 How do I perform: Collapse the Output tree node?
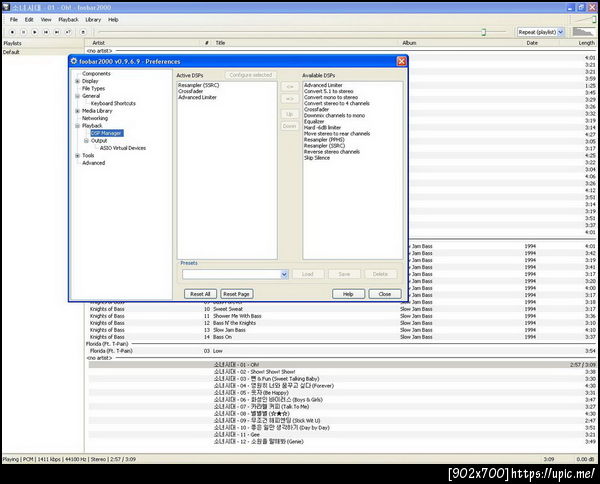[x=86, y=141]
